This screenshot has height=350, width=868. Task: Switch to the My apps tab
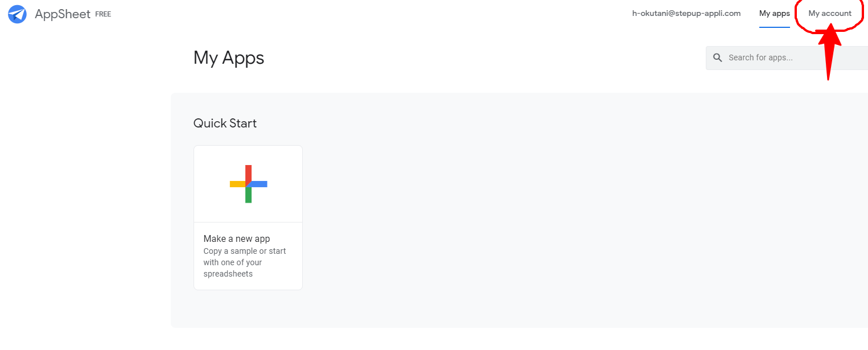tap(774, 14)
